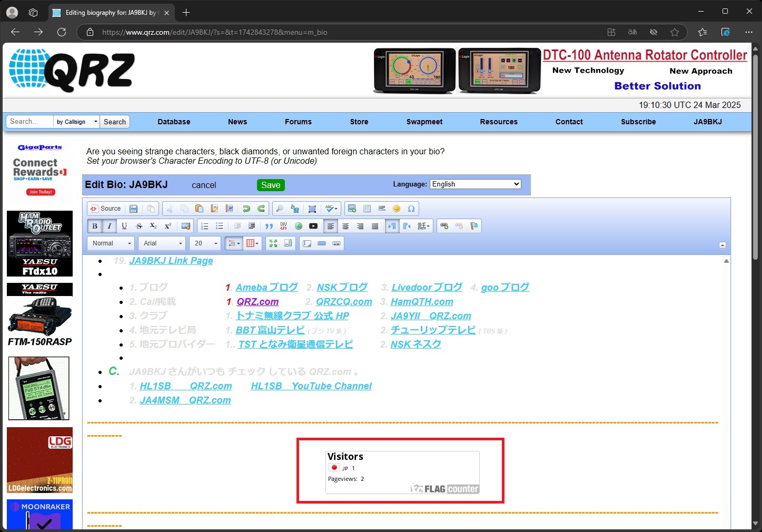Click the Select All icon
Image resolution: width=762 pixels, height=532 pixels.
[312, 209]
